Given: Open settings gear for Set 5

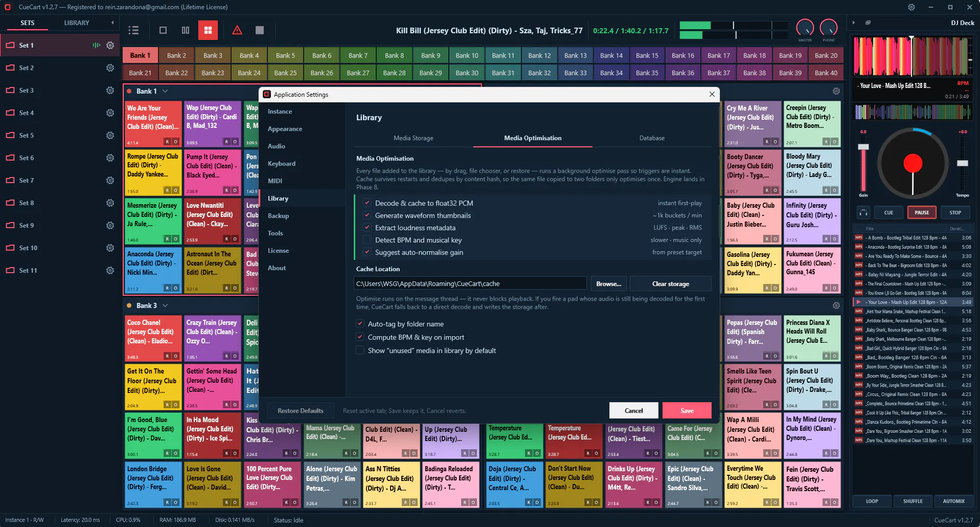Looking at the screenshot, I should [110, 136].
